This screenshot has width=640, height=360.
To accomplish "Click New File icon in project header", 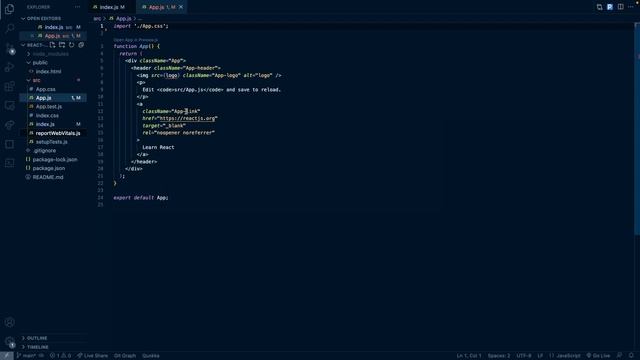I will click(x=52, y=45).
